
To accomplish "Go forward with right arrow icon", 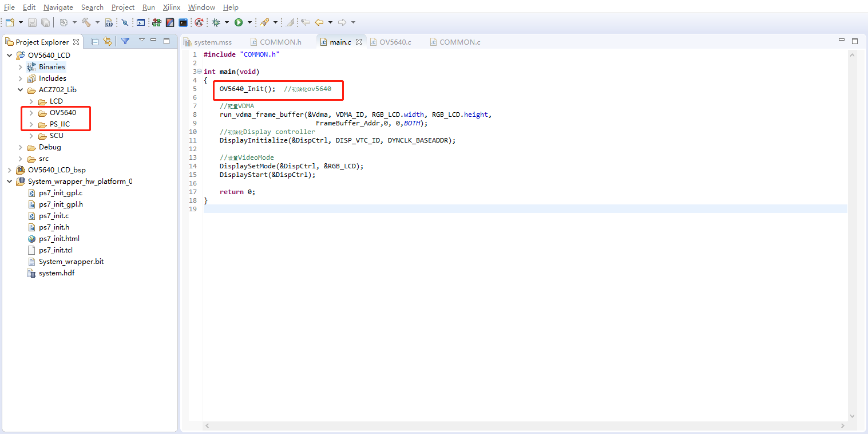I will 342,22.
